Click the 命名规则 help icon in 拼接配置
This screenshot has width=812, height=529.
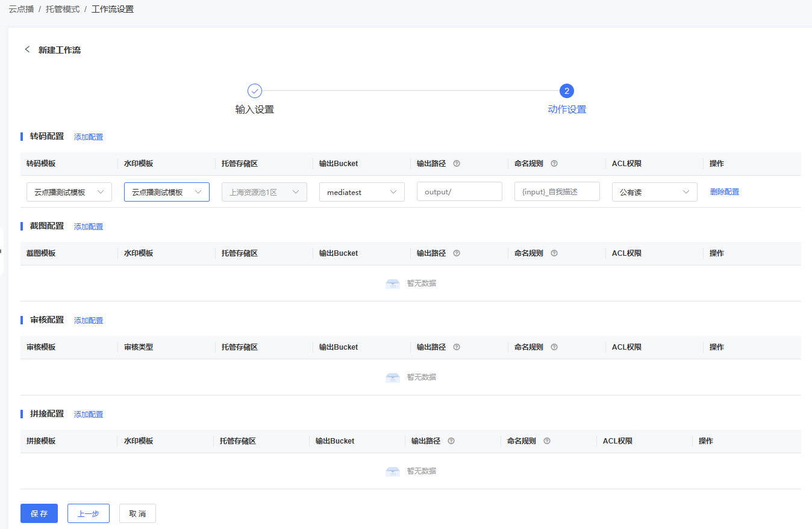point(547,441)
